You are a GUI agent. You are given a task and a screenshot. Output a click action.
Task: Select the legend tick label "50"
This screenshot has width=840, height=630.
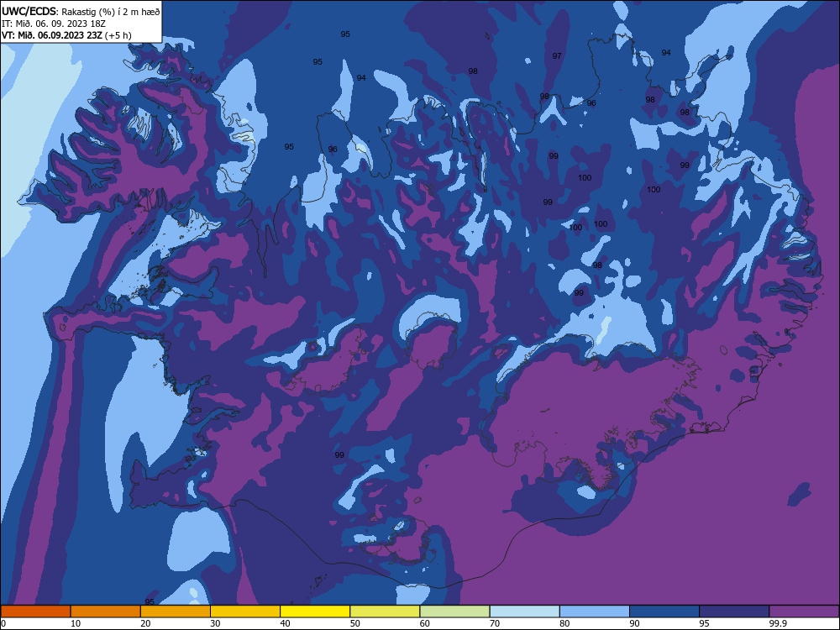coord(355,623)
